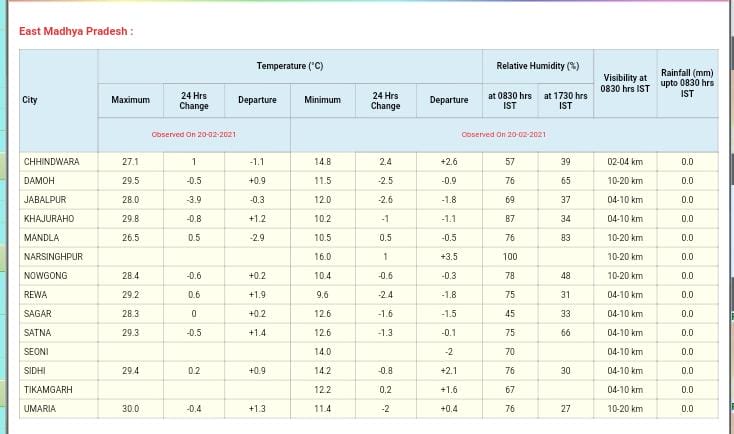
Task: Select UMARIA's maximum temperature value 30.0
Action: [x=130, y=409]
